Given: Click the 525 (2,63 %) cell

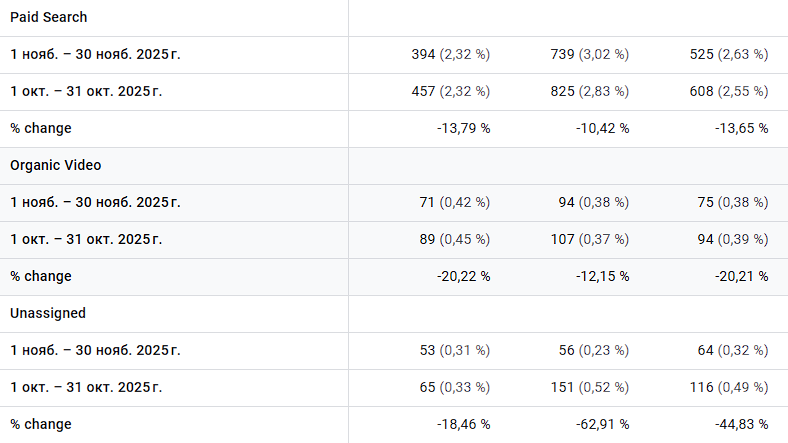Looking at the screenshot, I should click(730, 55).
